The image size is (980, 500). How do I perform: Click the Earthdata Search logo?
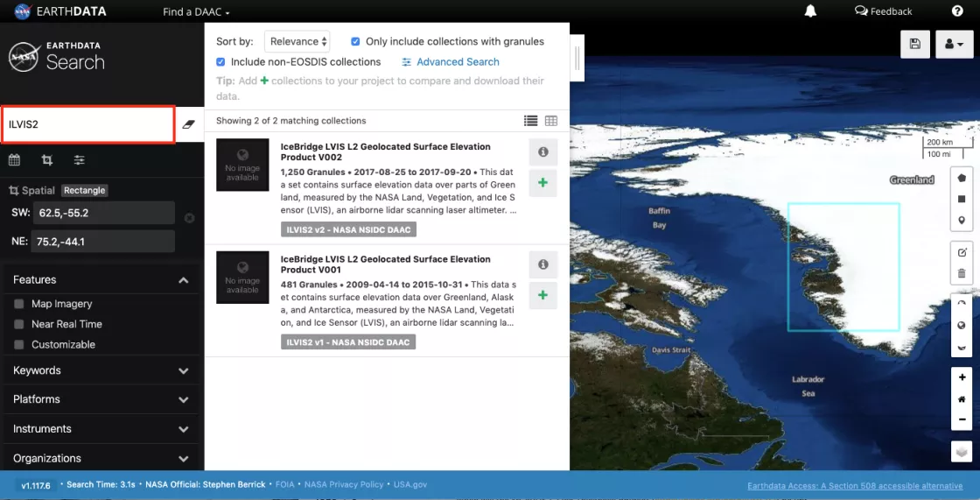coord(57,56)
